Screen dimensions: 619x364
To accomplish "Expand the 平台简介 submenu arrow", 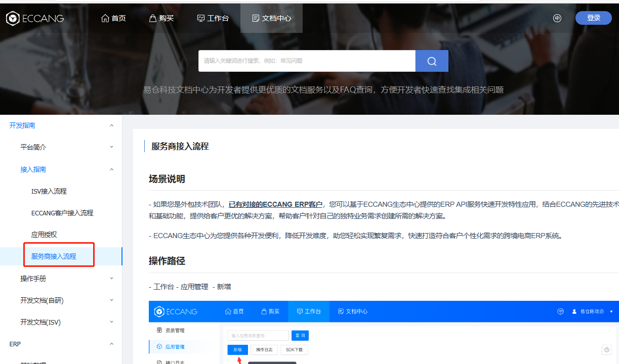I will [x=112, y=147].
